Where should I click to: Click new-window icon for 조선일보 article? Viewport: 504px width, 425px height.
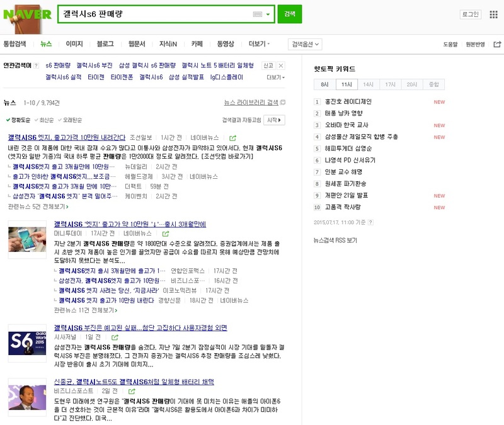232,138
